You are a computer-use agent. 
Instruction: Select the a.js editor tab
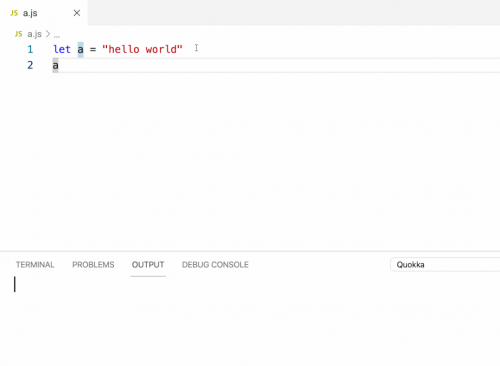pos(44,13)
